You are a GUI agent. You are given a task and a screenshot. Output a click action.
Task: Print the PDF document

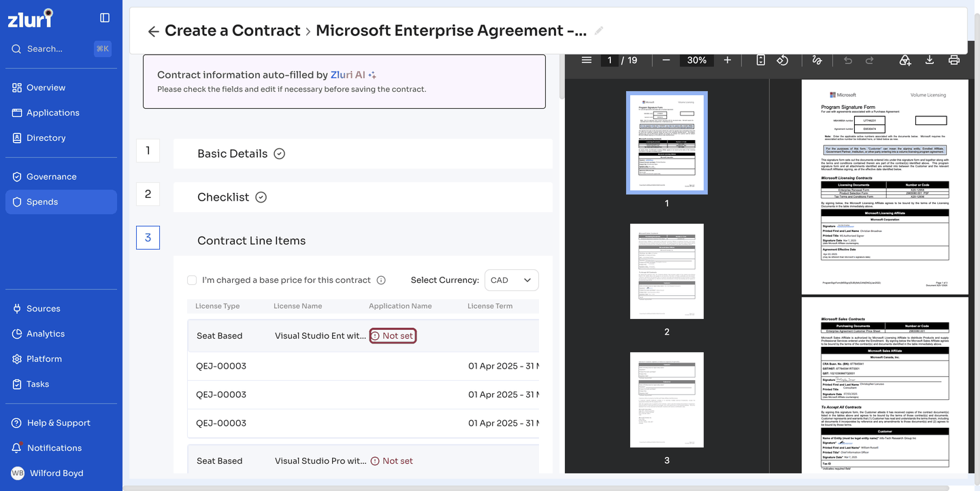[x=954, y=60]
